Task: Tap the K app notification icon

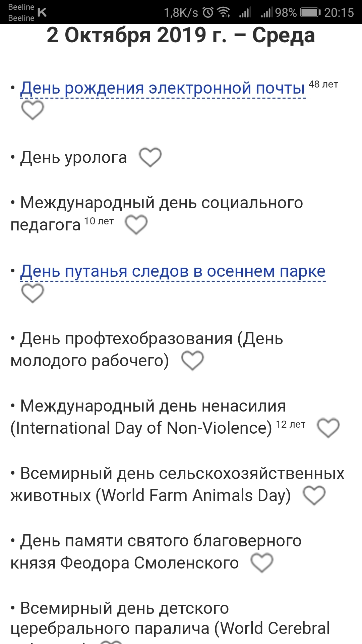Action: [x=42, y=12]
